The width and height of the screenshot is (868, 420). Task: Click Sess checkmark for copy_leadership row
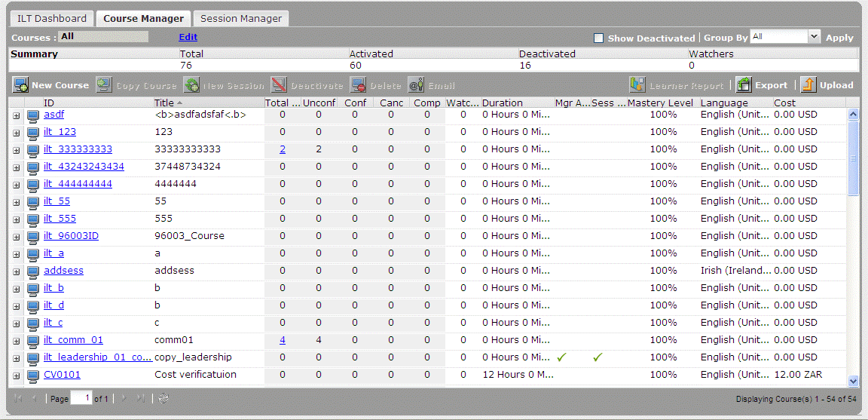(598, 357)
